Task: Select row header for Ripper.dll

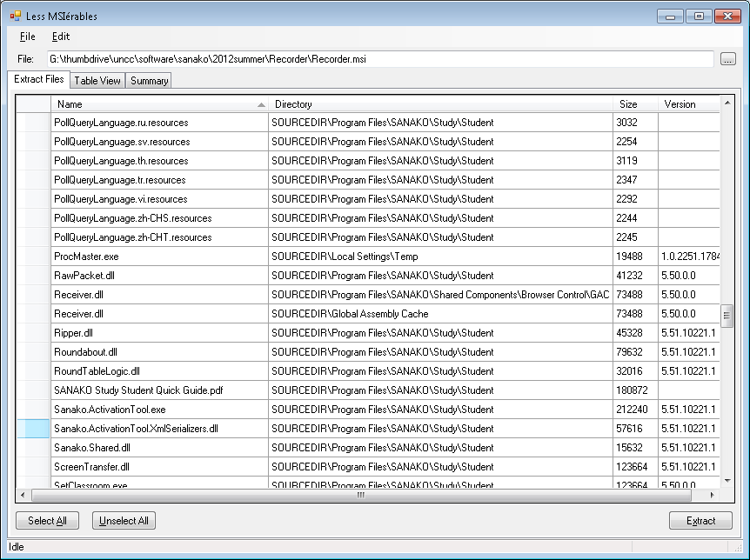Action: [34, 333]
